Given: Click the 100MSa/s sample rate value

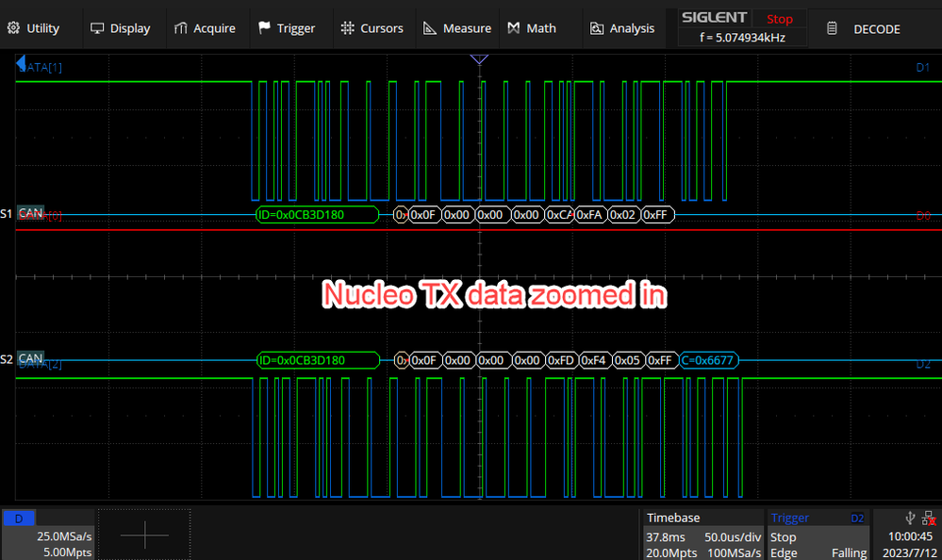Looking at the screenshot, I should click(x=735, y=552).
